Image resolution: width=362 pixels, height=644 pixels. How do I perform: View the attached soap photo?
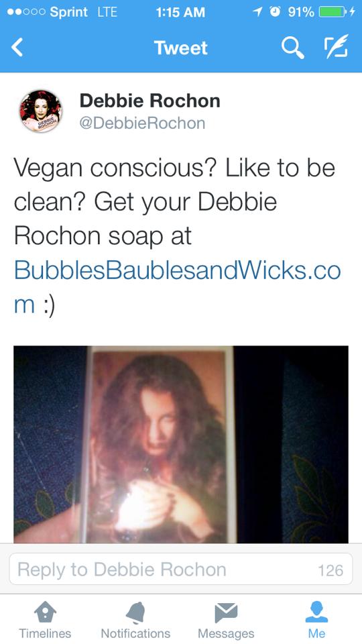click(x=181, y=444)
